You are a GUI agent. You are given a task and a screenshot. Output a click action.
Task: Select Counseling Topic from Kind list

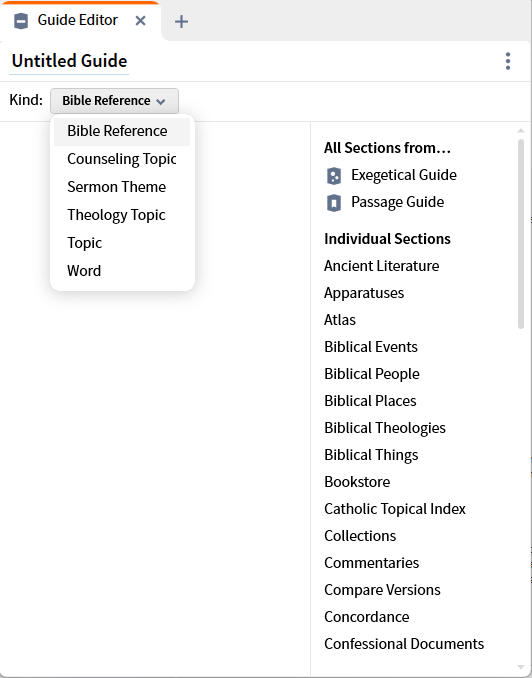pos(122,159)
